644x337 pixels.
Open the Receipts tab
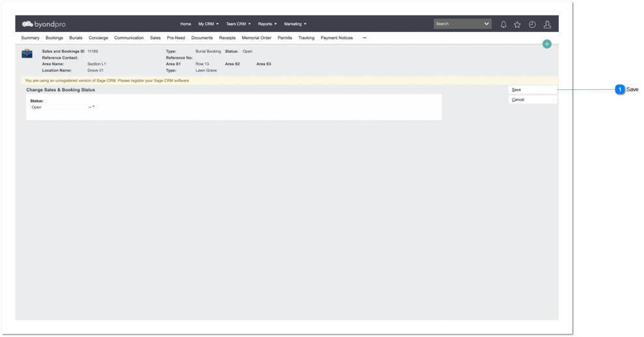(227, 38)
